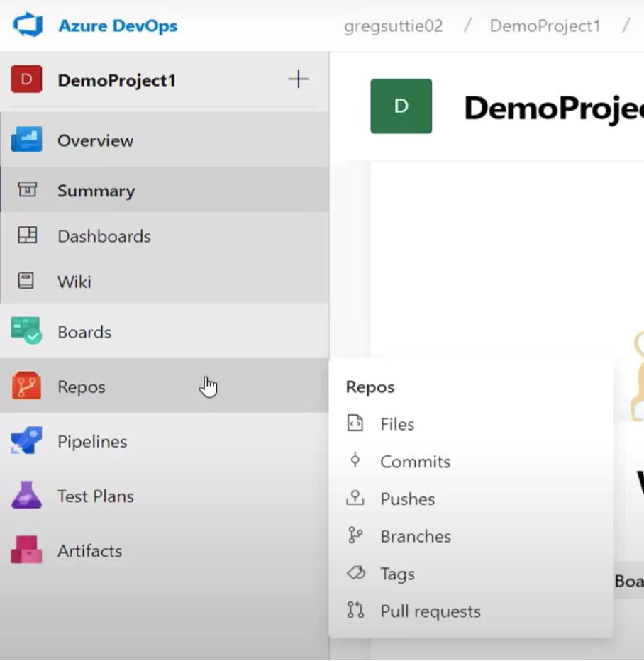Viewport: 644px width, 661px height.
Task: Open Summary in the Overview section
Action: pyautogui.click(x=96, y=191)
